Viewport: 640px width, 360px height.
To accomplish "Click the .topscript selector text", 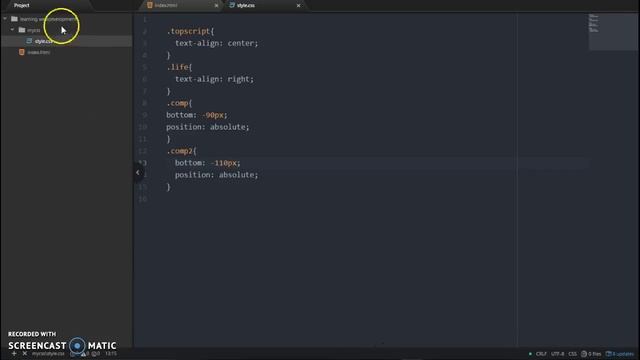I will (190, 31).
